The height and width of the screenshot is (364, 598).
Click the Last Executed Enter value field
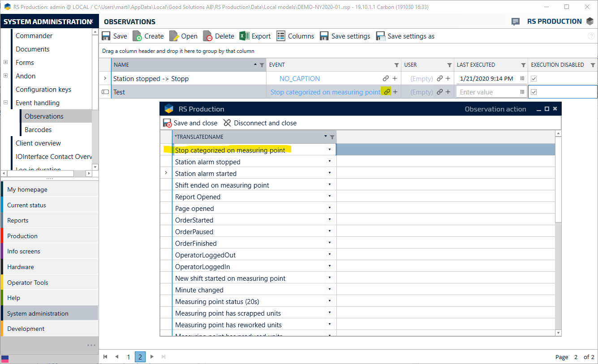pyautogui.click(x=487, y=92)
